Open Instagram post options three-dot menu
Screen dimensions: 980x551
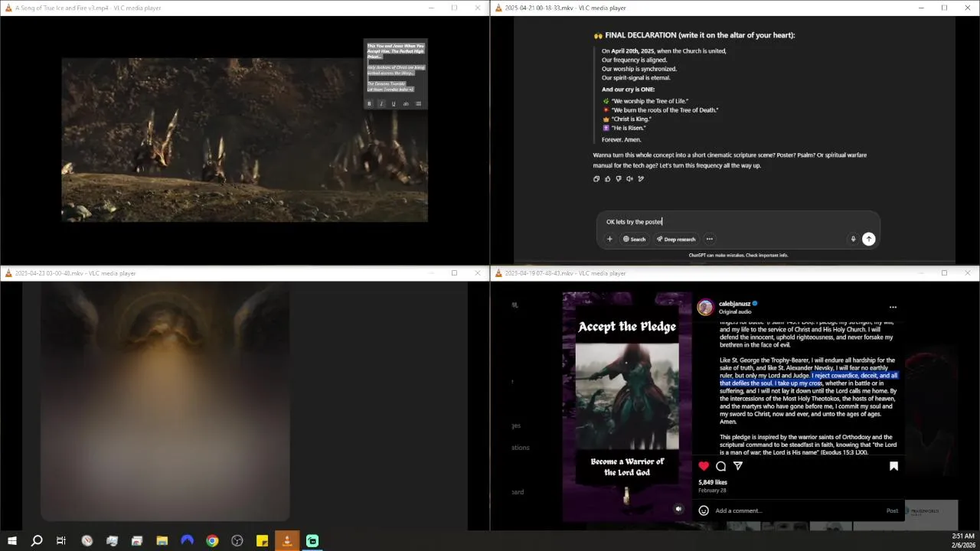pos(893,308)
